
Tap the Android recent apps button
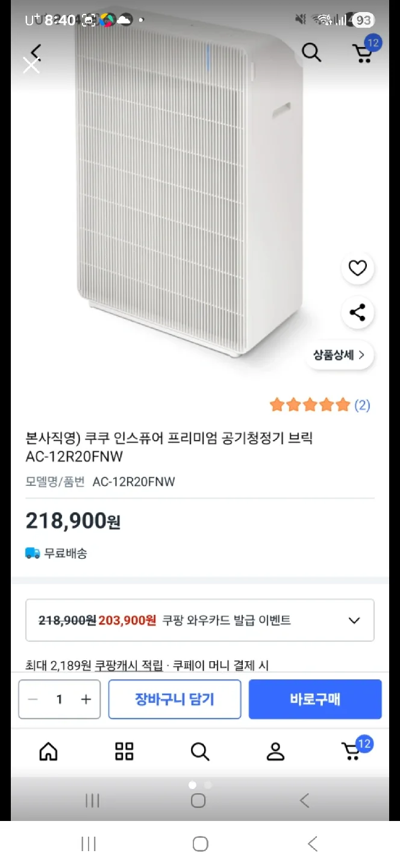point(89,844)
